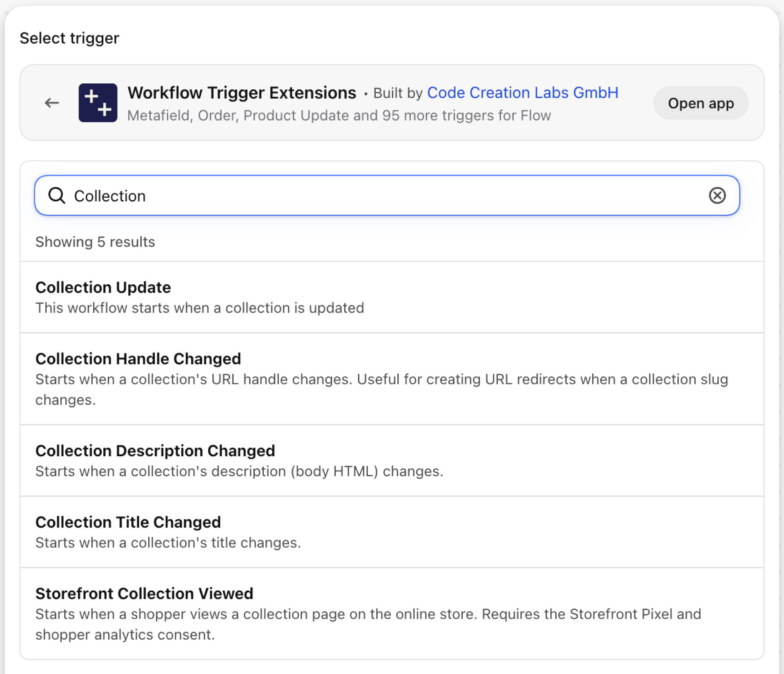Select the Collection Title Changed trigger
Image resolution: width=784 pixels, height=674 pixels.
(x=392, y=532)
